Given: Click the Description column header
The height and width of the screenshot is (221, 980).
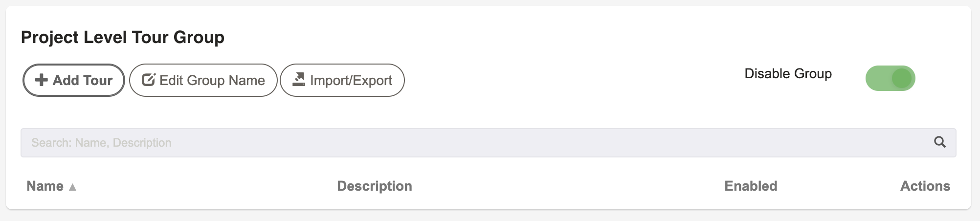Looking at the screenshot, I should [375, 186].
